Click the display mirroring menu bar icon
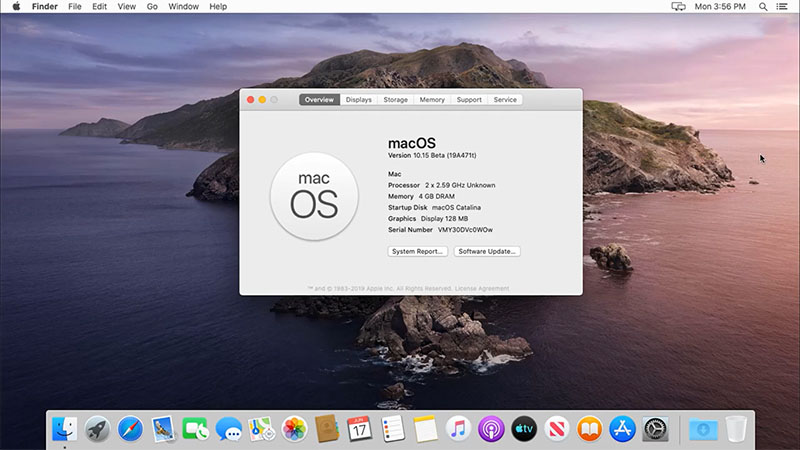Viewport: 800px width, 450px height. [x=678, y=7]
